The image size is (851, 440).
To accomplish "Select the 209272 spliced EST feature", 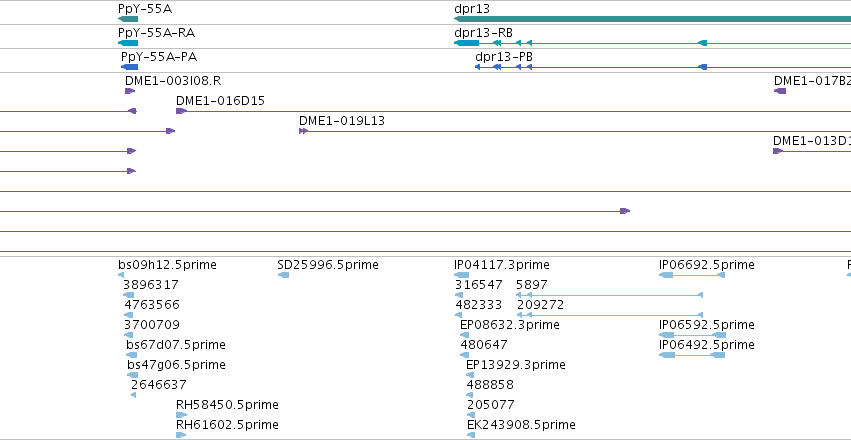I will (609, 315).
